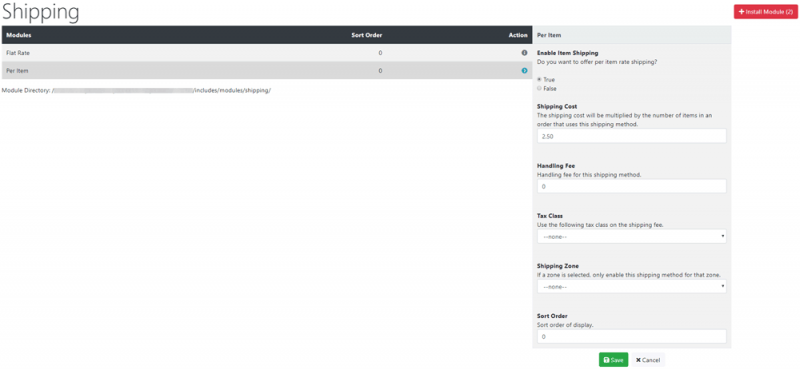Click the Module Directory path text
The height and width of the screenshot is (370, 800).
136,90
